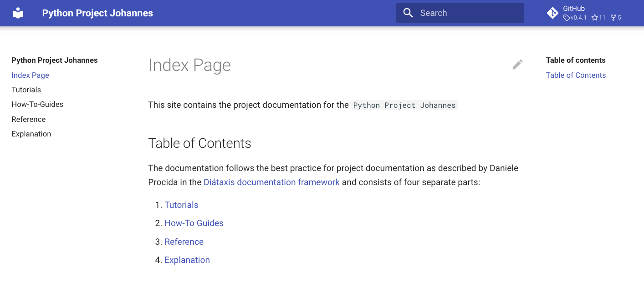Click the edit pencil to modify this page
The width and height of the screenshot is (644, 282).
(517, 65)
